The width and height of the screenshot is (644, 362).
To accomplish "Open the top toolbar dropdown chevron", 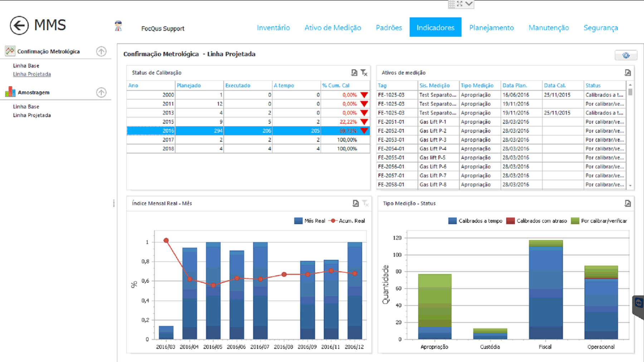I will pos(469,4).
